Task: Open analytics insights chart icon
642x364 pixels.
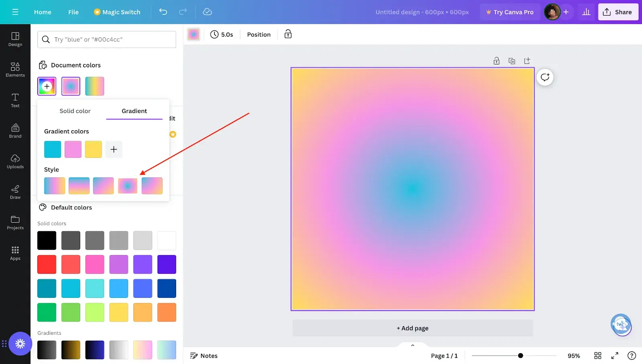Action: click(586, 12)
